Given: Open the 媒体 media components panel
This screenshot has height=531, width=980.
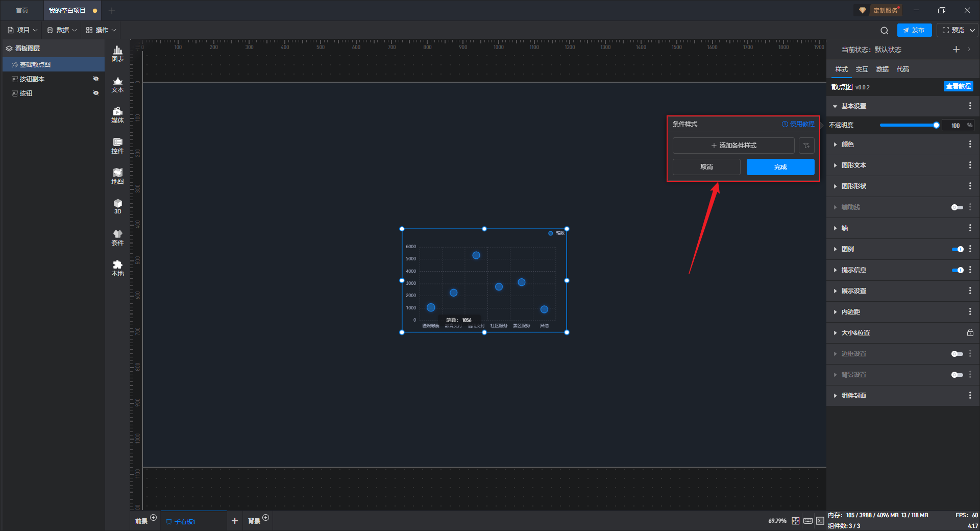Looking at the screenshot, I should tap(117, 115).
